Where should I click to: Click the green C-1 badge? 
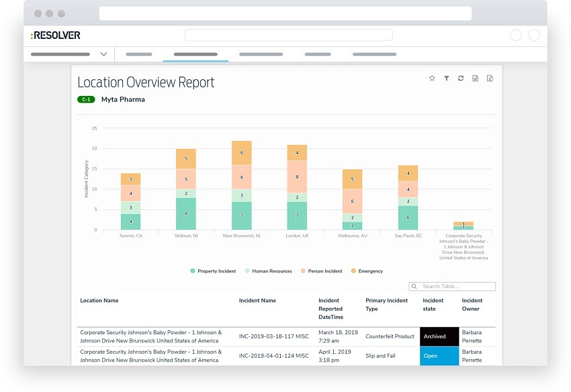(86, 99)
